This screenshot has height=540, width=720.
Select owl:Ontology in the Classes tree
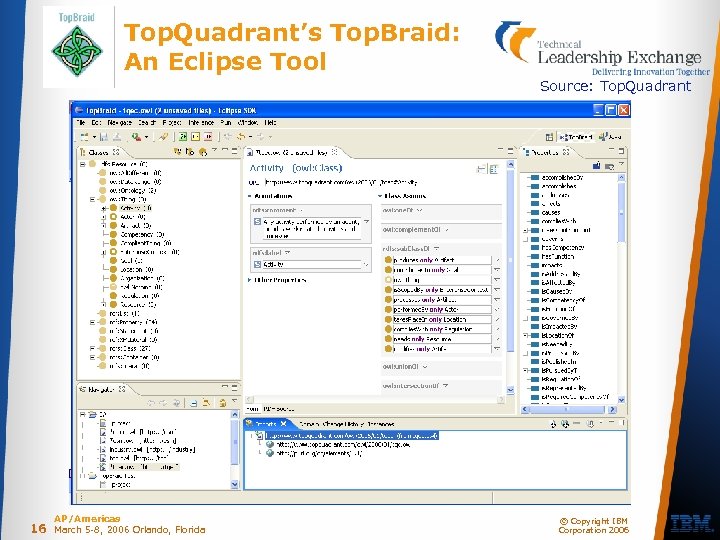(132, 190)
